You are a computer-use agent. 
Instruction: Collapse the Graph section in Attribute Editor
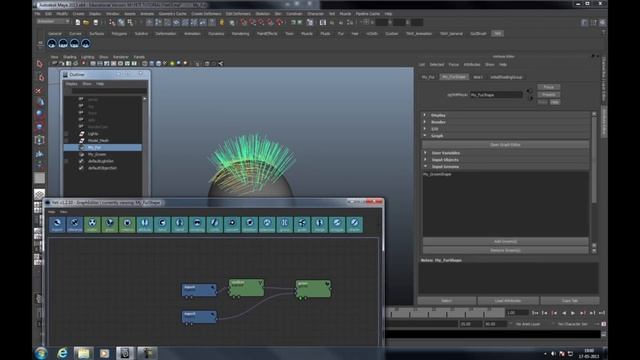click(x=505, y=136)
